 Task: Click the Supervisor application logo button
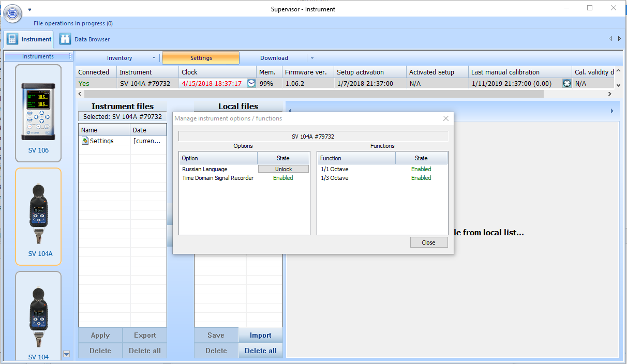click(13, 13)
